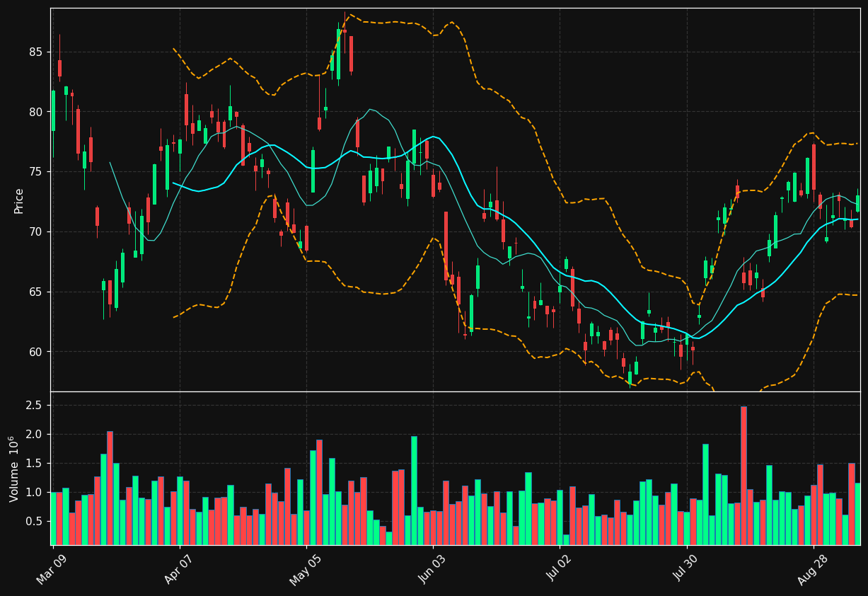The image size is (868, 596).
Task: Click the 1.5 volume axis tick
Action: 35,464
